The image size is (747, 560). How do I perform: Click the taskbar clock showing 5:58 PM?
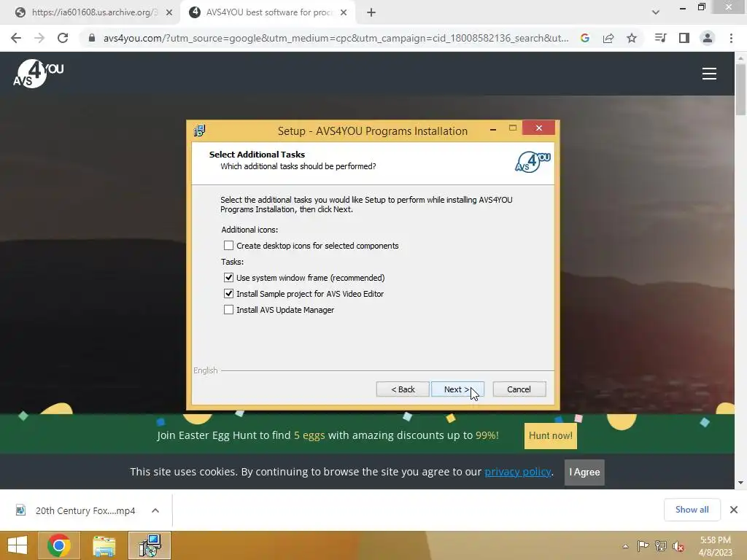[x=715, y=546]
